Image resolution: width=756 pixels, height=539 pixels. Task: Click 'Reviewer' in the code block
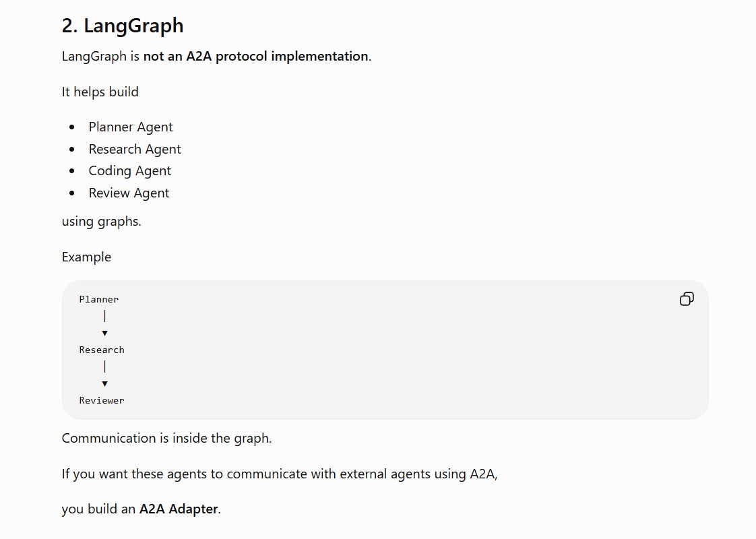(102, 401)
